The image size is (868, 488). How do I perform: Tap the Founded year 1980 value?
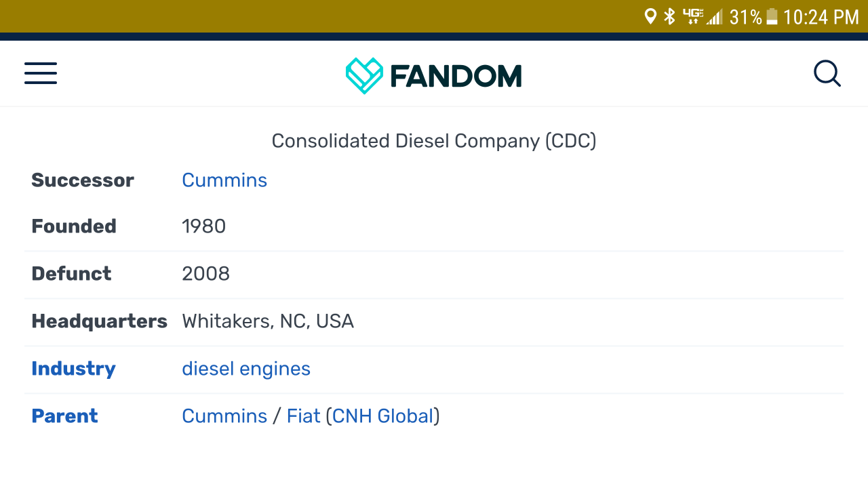[203, 226]
